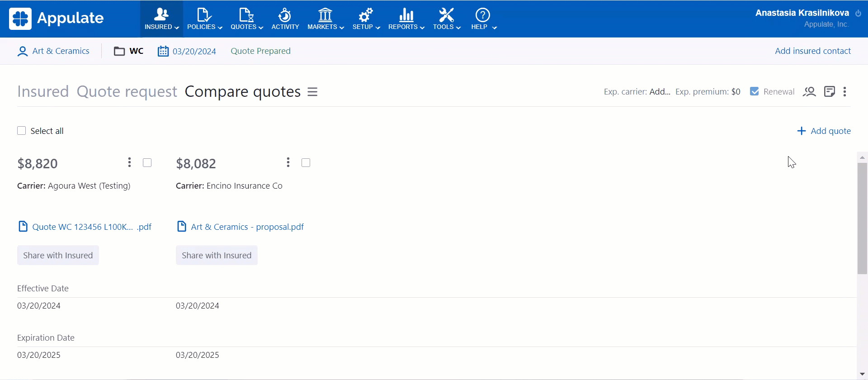The image size is (868, 380).
Task: Click the power logout icon by username
Action: [x=858, y=13]
